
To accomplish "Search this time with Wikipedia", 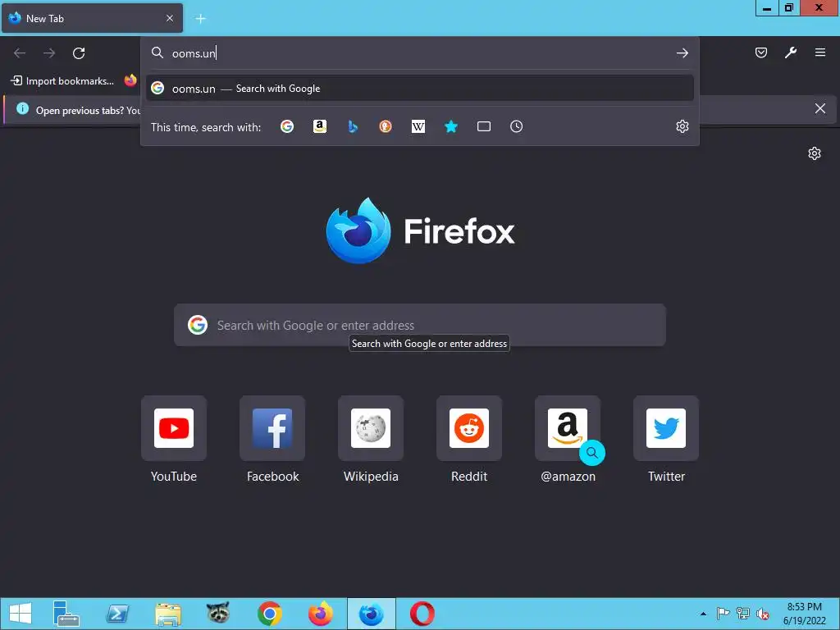I will [418, 126].
